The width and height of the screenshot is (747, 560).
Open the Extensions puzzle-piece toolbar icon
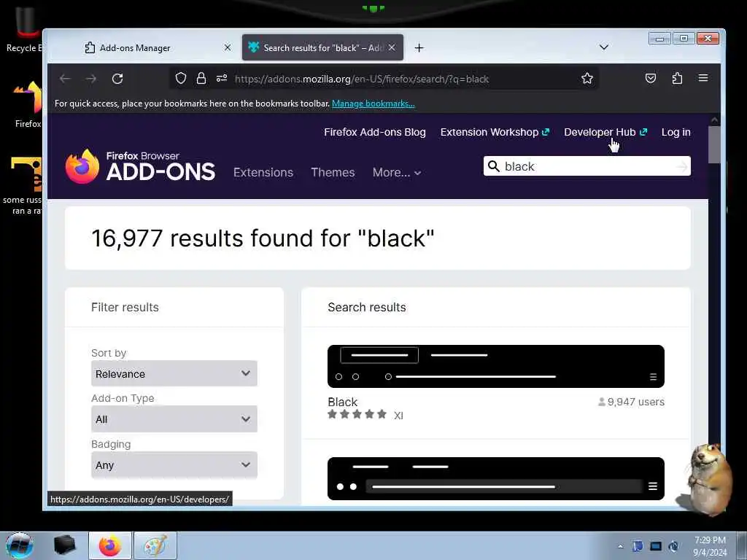tap(677, 78)
